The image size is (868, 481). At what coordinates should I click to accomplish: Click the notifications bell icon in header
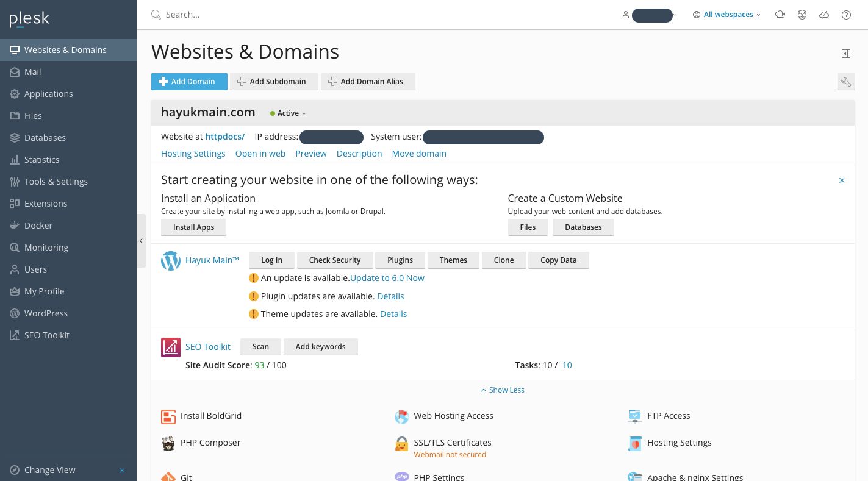pyautogui.click(x=780, y=15)
